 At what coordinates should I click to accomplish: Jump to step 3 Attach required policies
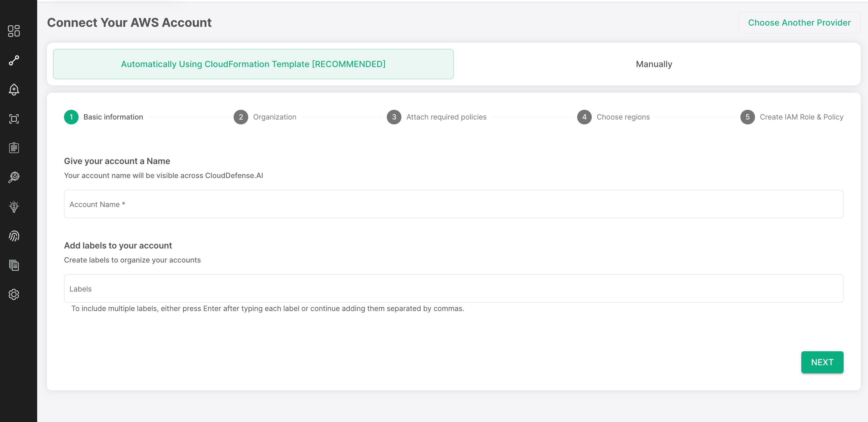pyautogui.click(x=436, y=117)
